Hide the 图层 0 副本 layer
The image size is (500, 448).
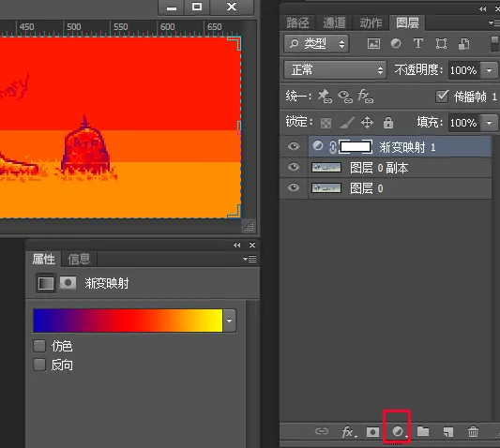click(294, 167)
